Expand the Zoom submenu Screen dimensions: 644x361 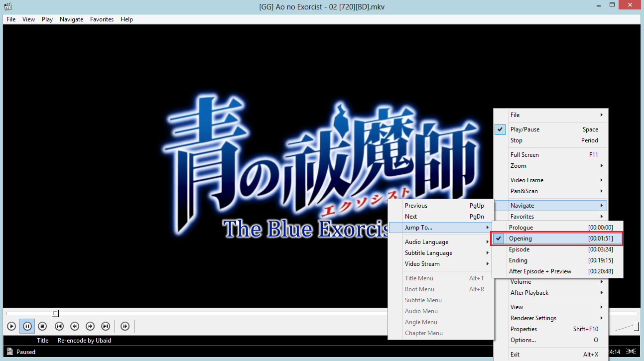pos(550,166)
